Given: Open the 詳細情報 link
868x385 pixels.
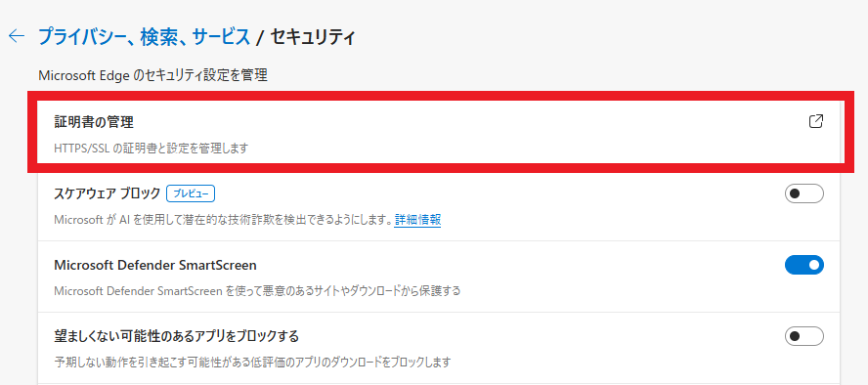Looking at the screenshot, I should click(417, 220).
